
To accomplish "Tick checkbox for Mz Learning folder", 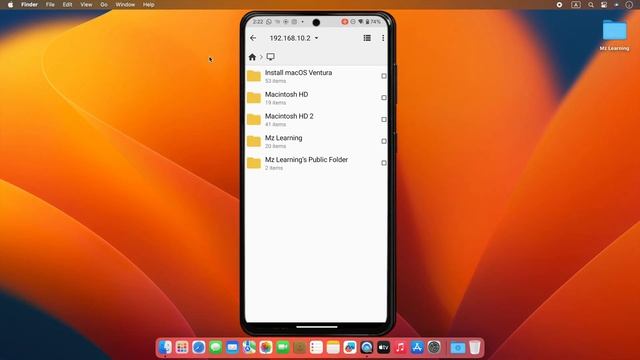I will 384,141.
